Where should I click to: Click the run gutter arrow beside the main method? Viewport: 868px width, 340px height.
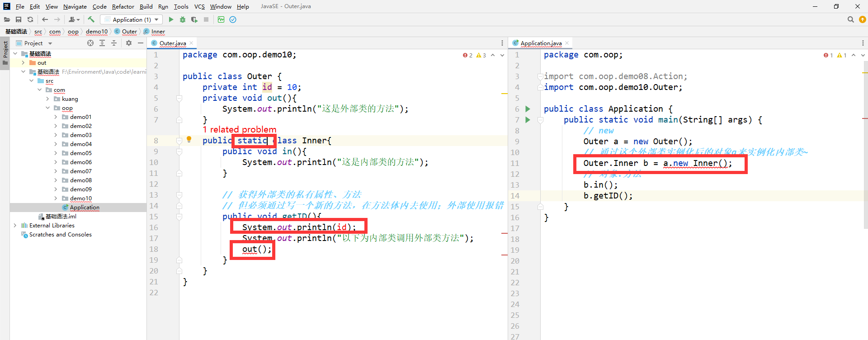(528, 120)
